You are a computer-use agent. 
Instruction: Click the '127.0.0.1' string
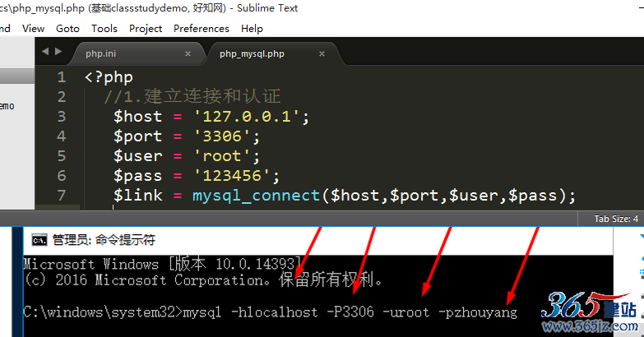pyautogui.click(x=247, y=117)
